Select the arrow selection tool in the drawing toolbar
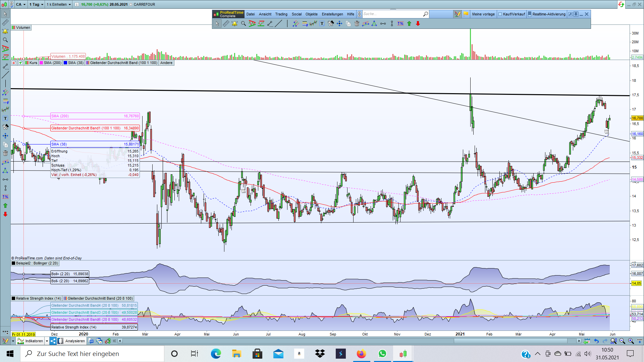This screenshot has height=362, width=644. (217, 23)
